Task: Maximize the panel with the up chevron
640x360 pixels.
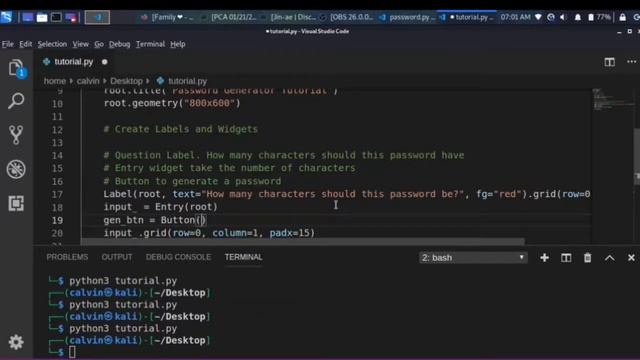Action: (x=609, y=258)
